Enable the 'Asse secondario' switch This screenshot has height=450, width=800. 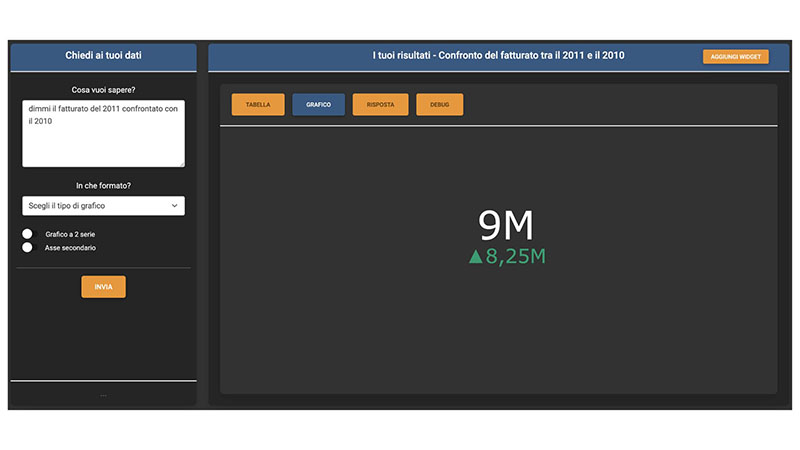point(28,247)
